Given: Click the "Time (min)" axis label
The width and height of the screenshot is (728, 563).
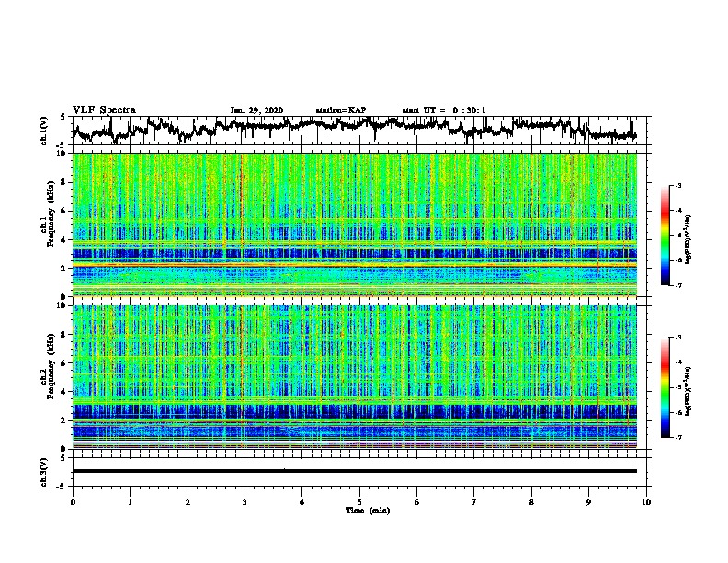Looking at the screenshot, I should (368, 511).
